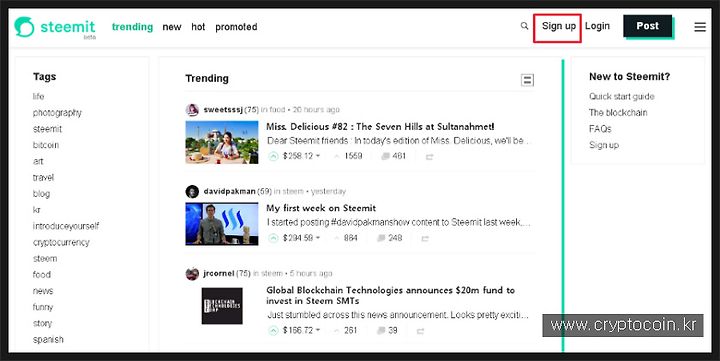
Task: Expand the $258.12 payout dropdown
Action: [x=318, y=156]
